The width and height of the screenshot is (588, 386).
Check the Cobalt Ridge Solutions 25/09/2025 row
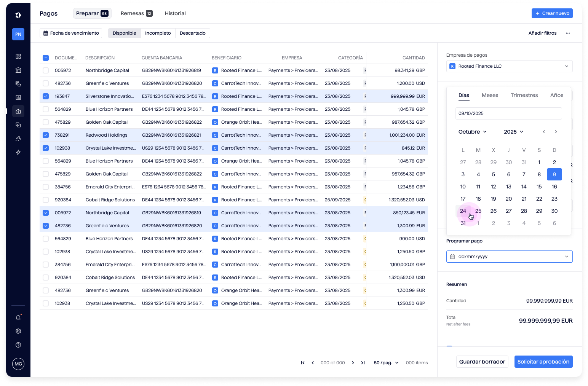tap(46, 200)
